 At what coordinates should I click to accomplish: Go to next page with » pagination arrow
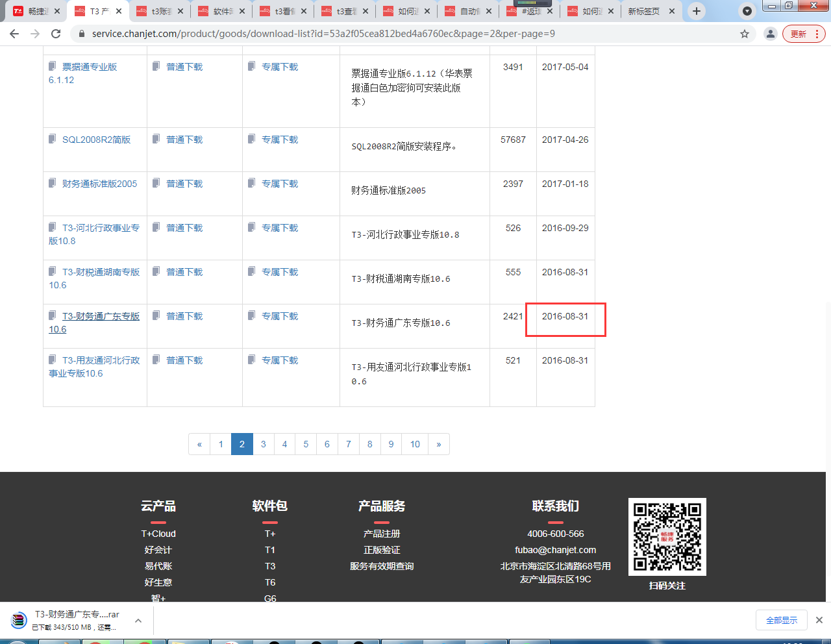[x=439, y=444]
